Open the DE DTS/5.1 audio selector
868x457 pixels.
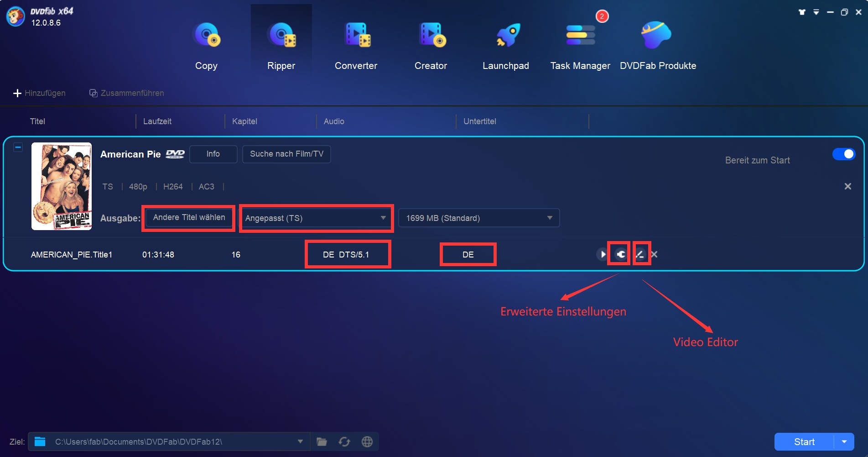[x=346, y=254]
